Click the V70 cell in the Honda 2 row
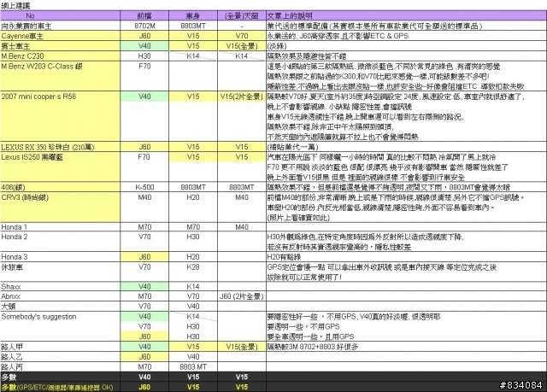This screenshot has width=547, height=392. point(144,237)
